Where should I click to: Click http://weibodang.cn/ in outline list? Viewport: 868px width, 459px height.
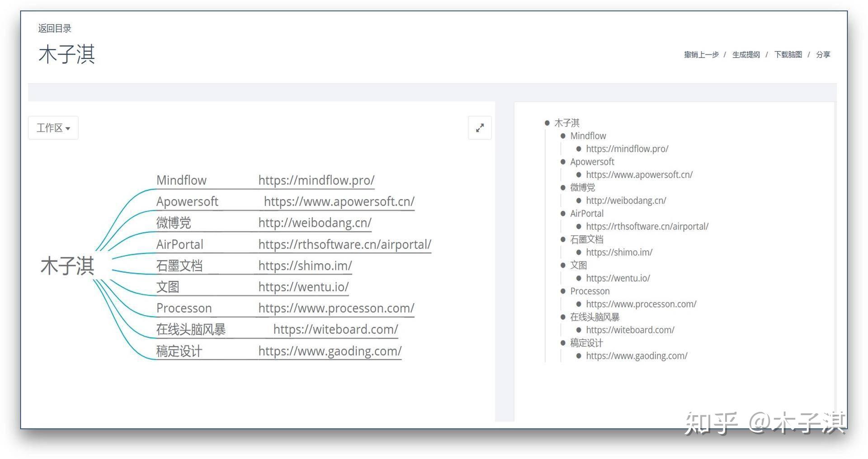[626, 200]
